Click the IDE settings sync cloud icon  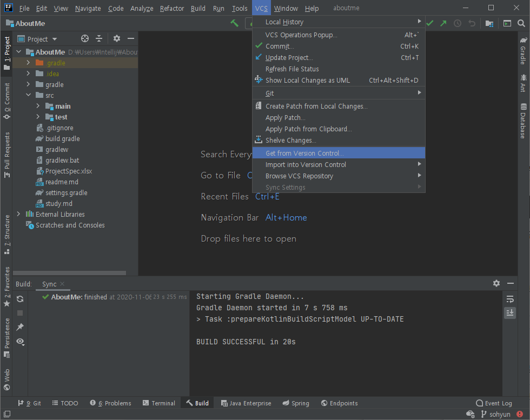[x=470, y=414]
